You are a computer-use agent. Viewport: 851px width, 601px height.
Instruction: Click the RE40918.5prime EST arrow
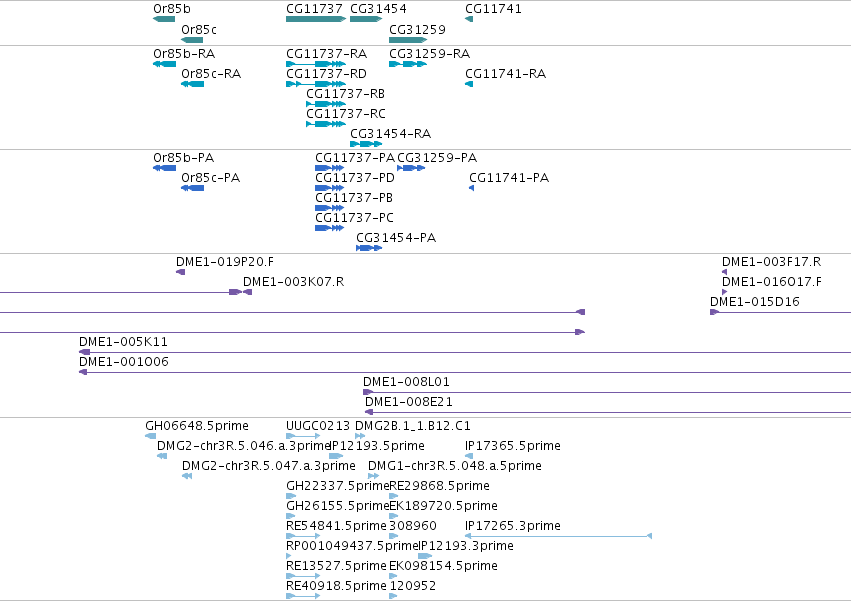[303, 597]
